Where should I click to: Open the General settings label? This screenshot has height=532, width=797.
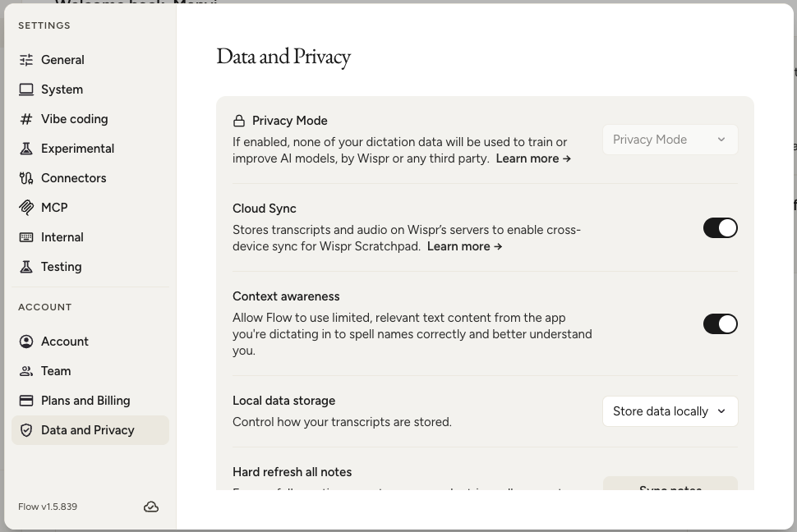tap(62, 60)
